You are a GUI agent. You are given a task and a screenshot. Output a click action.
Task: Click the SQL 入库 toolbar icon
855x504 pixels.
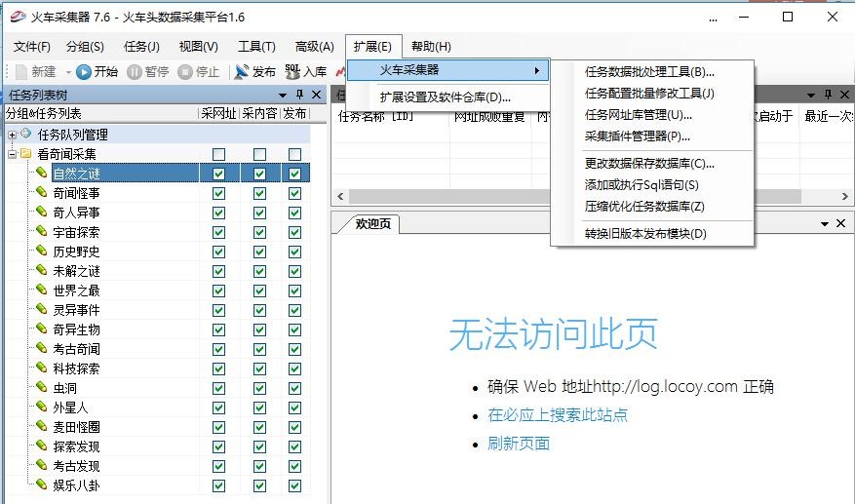coord(292,71)
